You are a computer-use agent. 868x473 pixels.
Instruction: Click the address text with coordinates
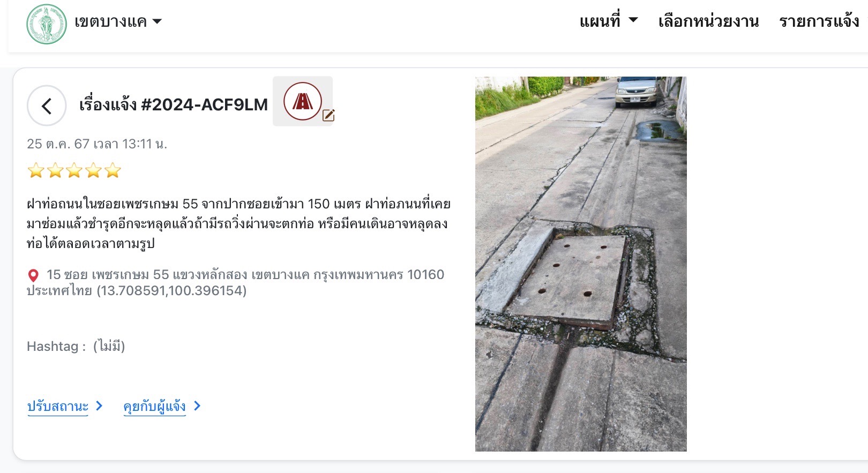click(236, 282)
